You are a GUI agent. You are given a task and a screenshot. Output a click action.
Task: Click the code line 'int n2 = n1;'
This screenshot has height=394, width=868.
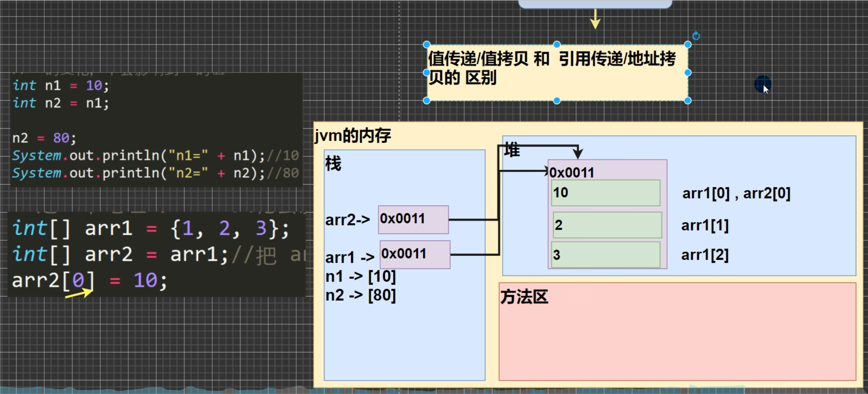[61, 103]
